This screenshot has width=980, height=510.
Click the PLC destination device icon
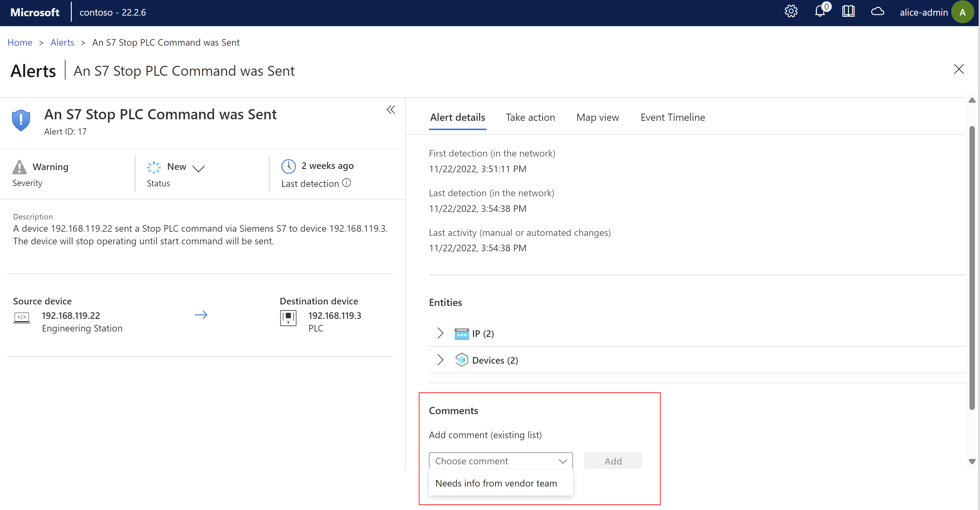click(x=288, y=319)
